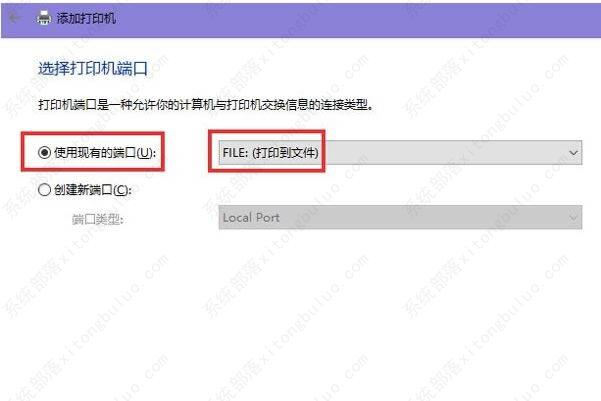Click the 使用现有的端口(U) label text
This screenshot has width=601, height=401.
click(x=105, y=153)
